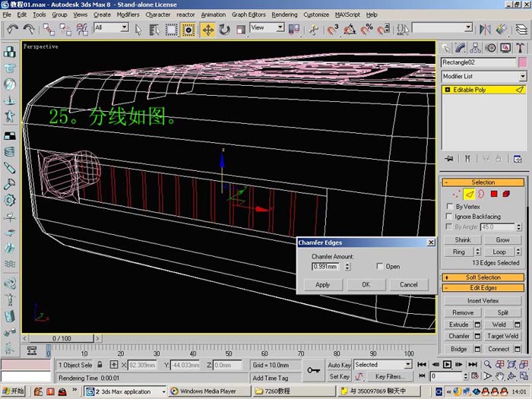Open Windows Media Player from taskbar
This screenshot has width=532, height=399.
coord(209,391)
